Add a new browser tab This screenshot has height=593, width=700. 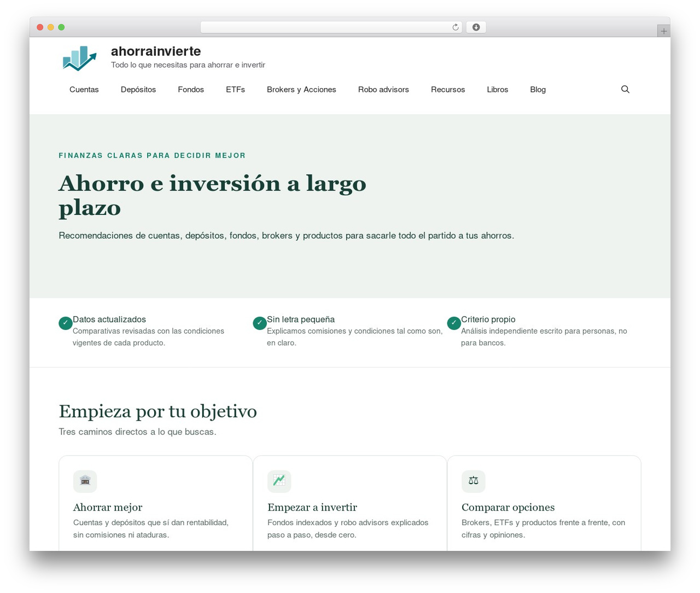tap(663, 31)
